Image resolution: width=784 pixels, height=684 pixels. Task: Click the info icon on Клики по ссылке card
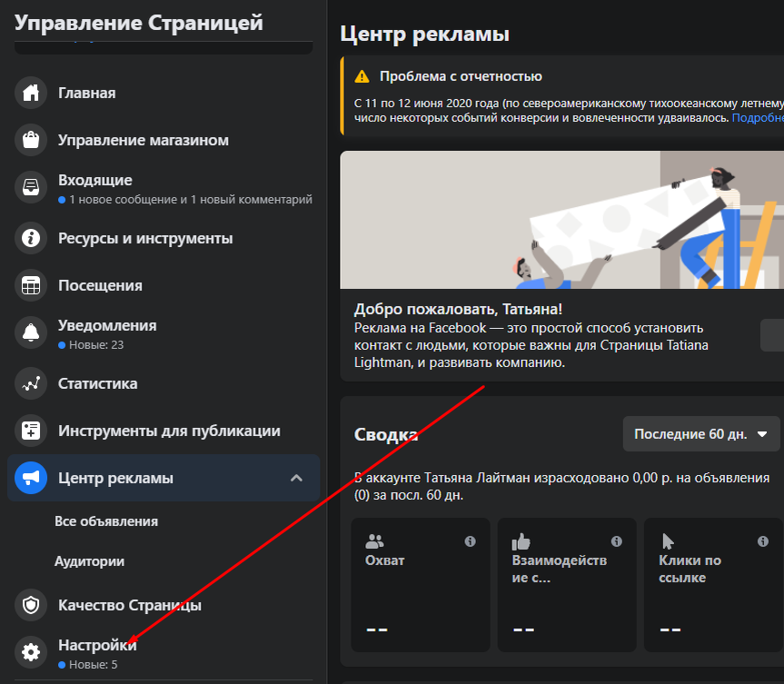coord(763,541)
